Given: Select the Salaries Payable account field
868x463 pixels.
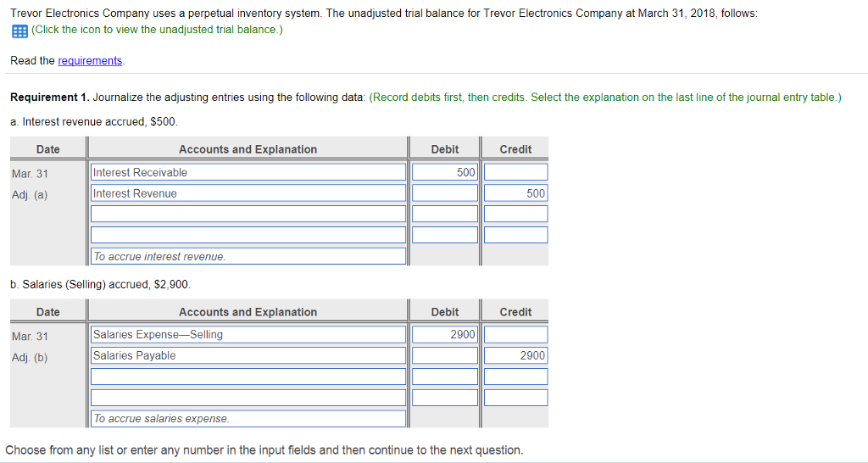Looking at the screenshot, I should pyautogui.click(x=248, y=355).
